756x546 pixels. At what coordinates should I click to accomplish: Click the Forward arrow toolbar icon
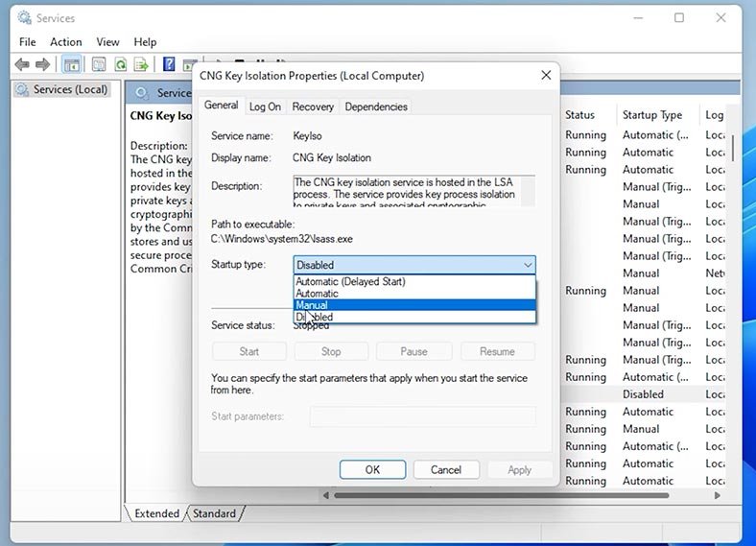(43, 64)
